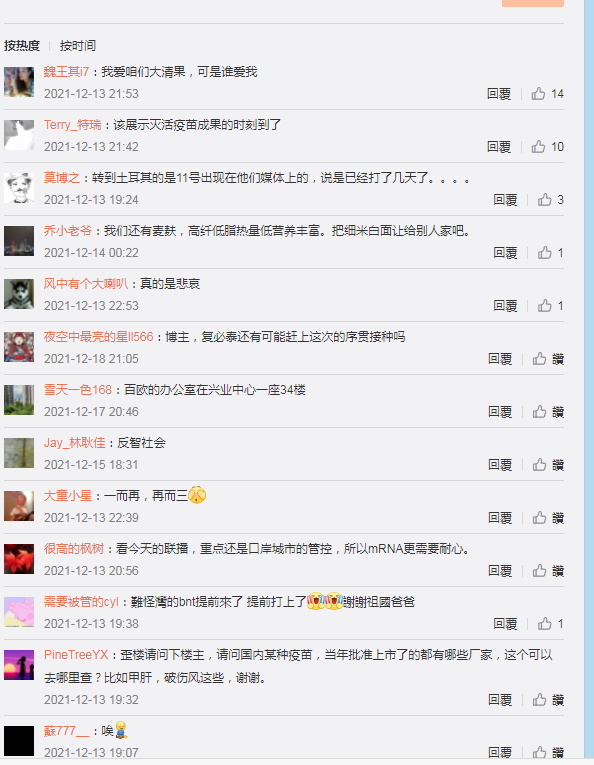Open username 夜空中最亮的星ll566 profile
The image size is (594, 765).
coord(99,337)
